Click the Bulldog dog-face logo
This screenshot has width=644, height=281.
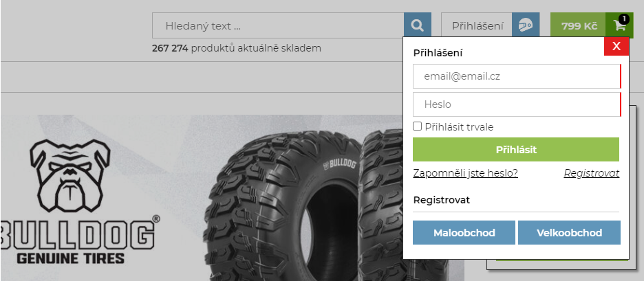tap(70, 176)
